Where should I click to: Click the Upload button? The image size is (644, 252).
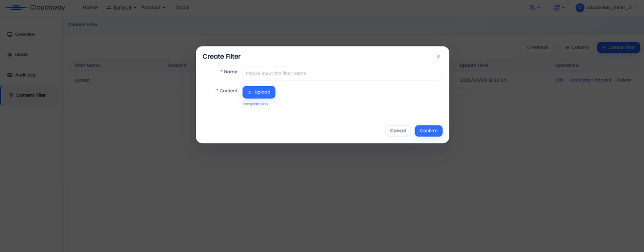pos(259,92)
